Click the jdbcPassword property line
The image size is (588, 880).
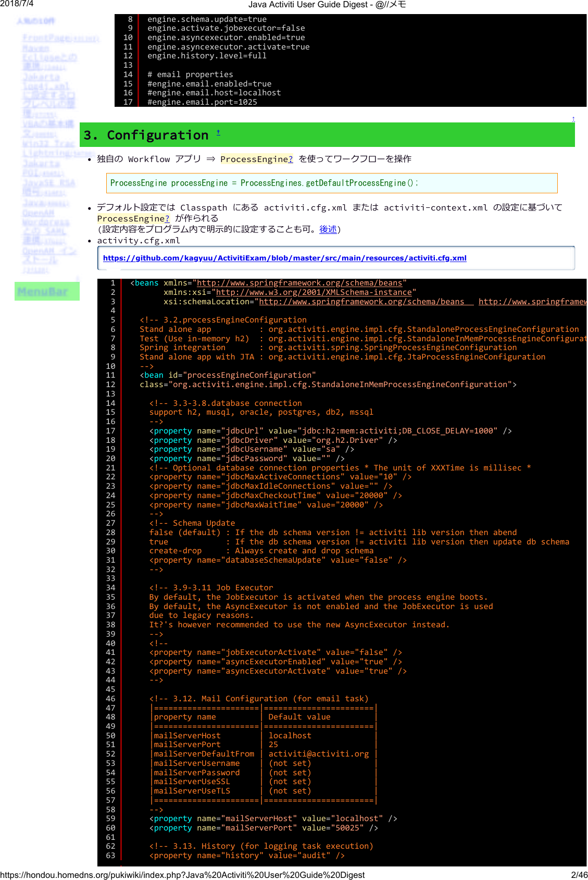[x=247, y=458]
